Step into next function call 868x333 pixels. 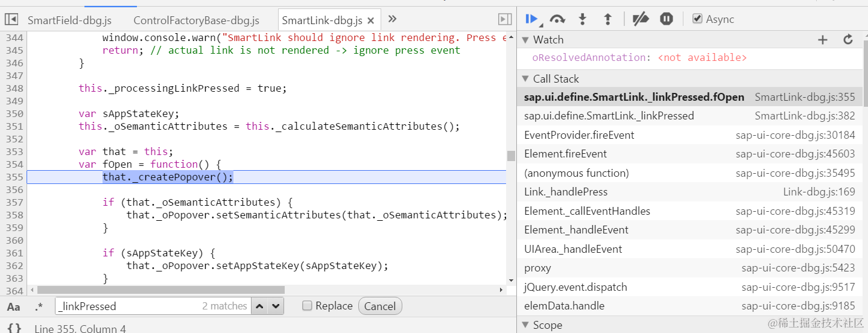tap(583, 19)
